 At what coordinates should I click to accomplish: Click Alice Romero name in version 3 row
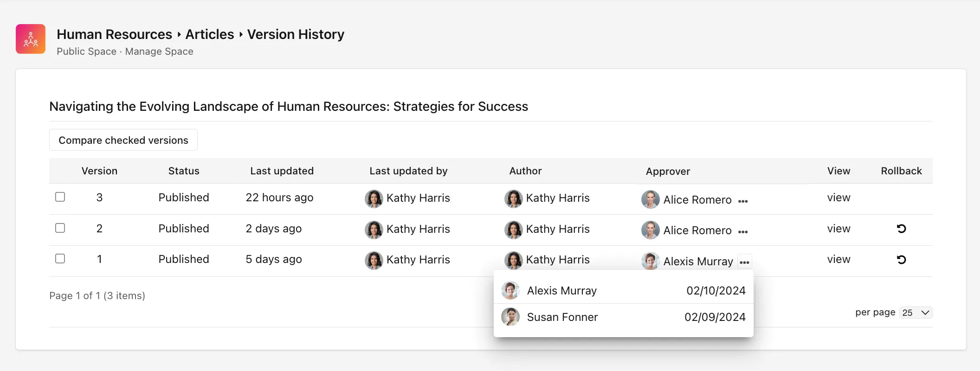697,200
